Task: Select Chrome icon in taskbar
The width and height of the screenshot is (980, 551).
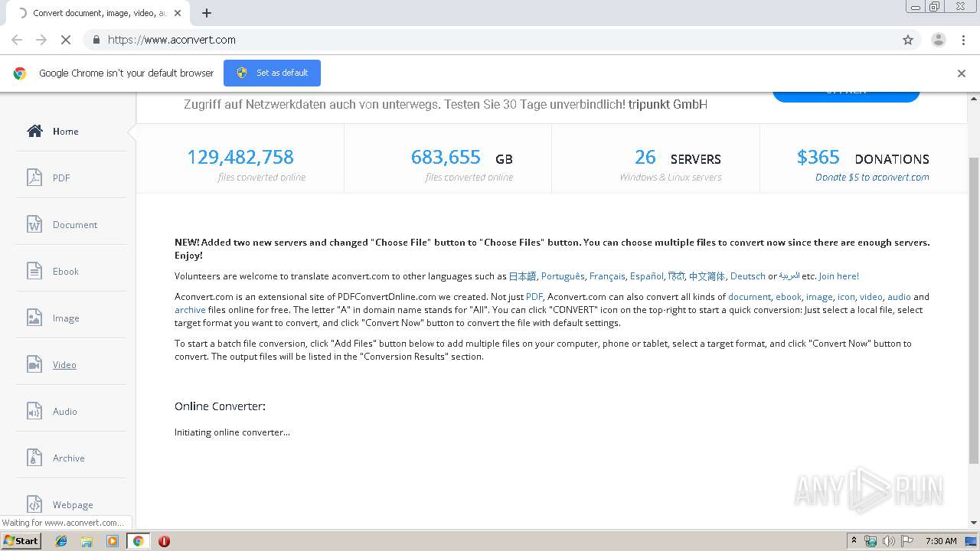Action: point(138,541)
